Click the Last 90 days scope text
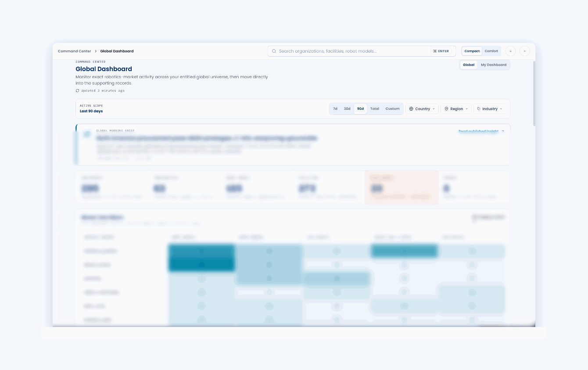The image size is (588, 370). 91,111
